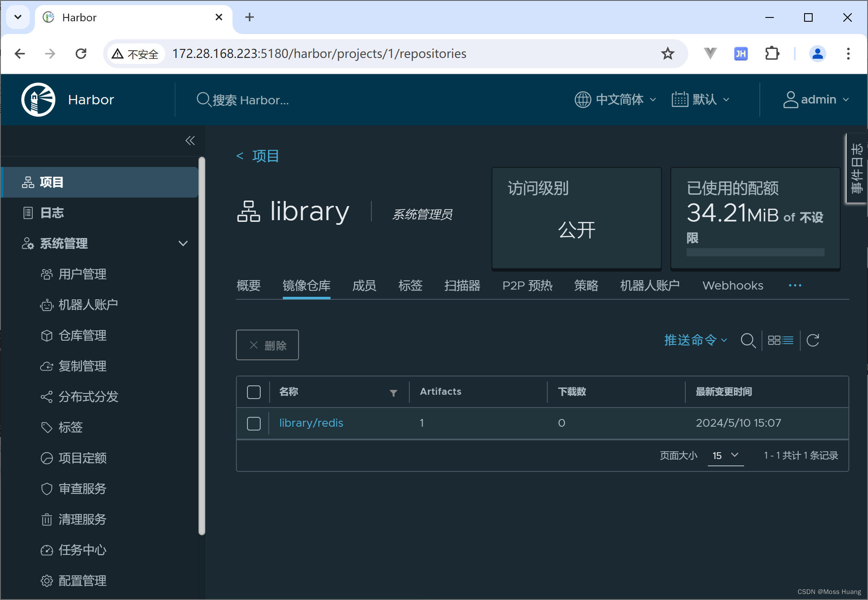Open the Chrome profile avatar
Viewport: 868px width, 600px height.
click(x=817, y=54)
